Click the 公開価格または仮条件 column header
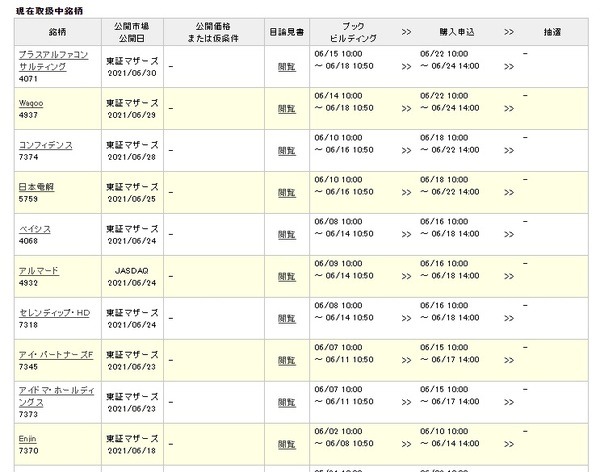600x472 pixels. coord(213,32)
